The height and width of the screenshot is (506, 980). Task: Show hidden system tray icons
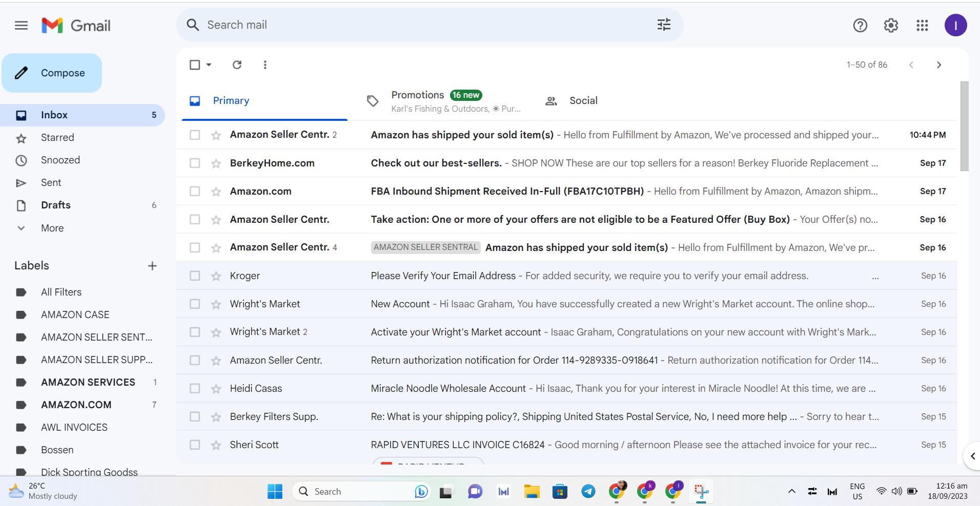(x=791, y=491)
